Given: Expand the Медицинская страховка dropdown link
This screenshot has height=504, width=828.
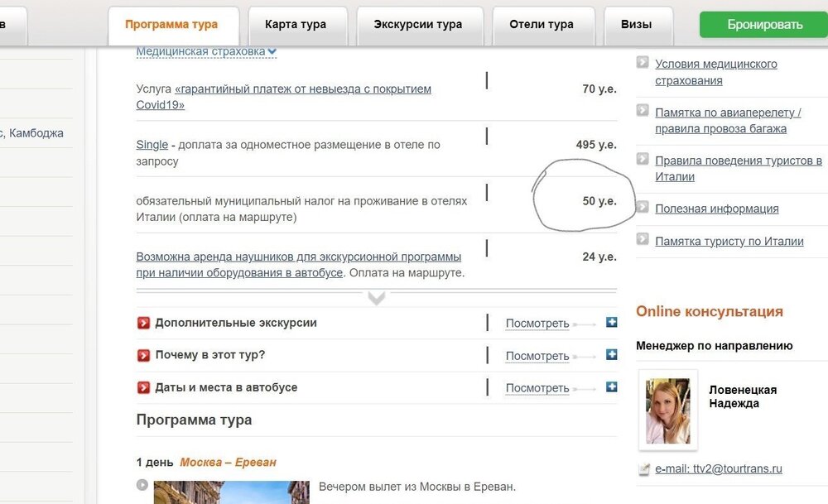Looking at the screenshot, I should [x=206, y=51].
